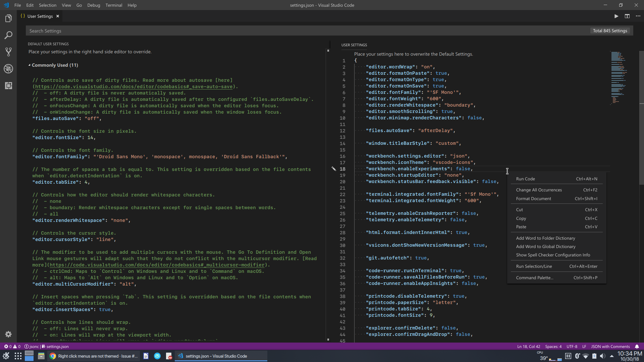Open the Source Control panel

[x=8, y=52]
